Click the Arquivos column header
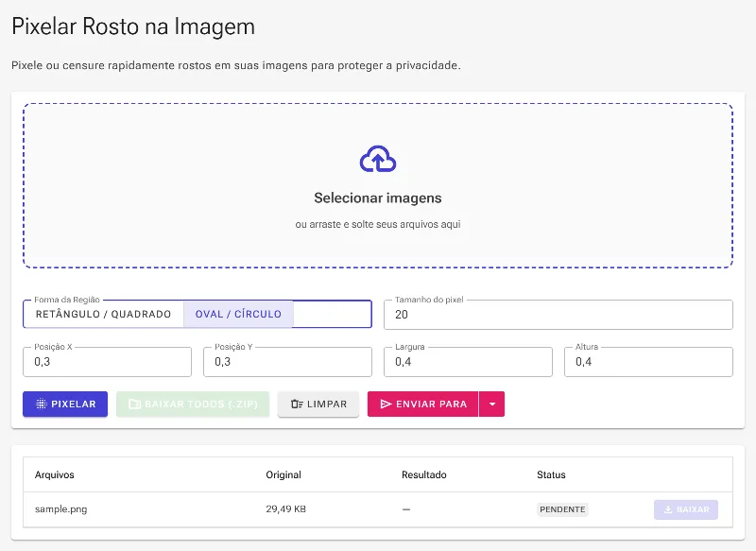756x551 pixels. point(55,474)
